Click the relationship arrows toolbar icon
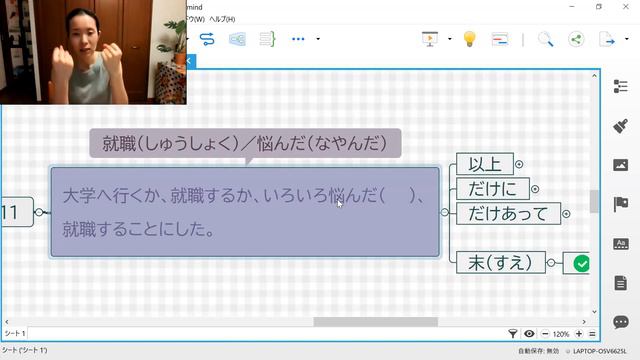The height and width of the screenshot is (360, 640). [x=207, y=39]
